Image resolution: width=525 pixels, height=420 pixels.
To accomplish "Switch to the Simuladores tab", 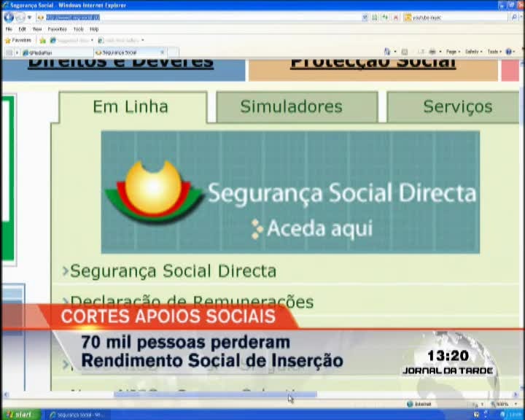I will pyautogui.click(x=291, y=106).
